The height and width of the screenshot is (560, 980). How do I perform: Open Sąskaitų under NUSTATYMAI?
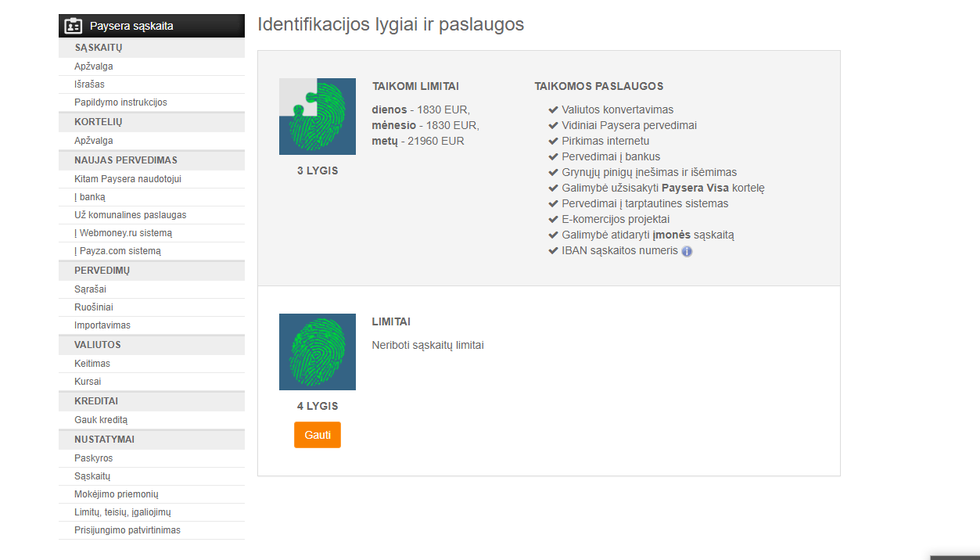click(93, 476)
